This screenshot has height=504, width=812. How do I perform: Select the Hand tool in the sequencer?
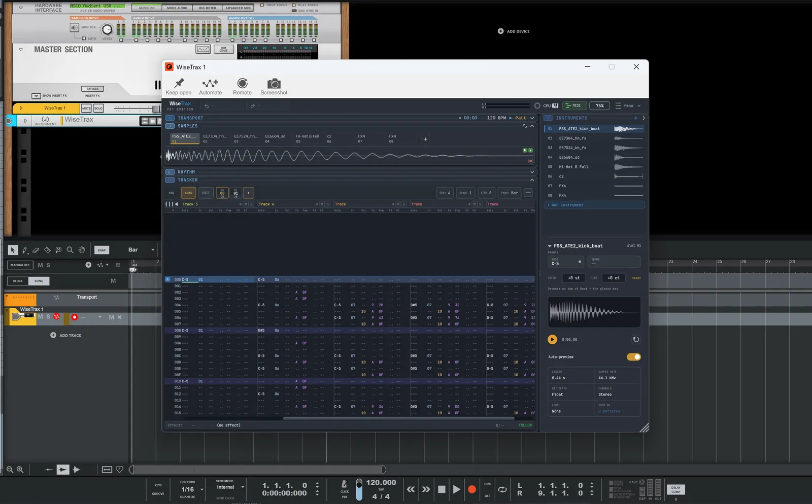pyautogui.click(x=81, y=250)
